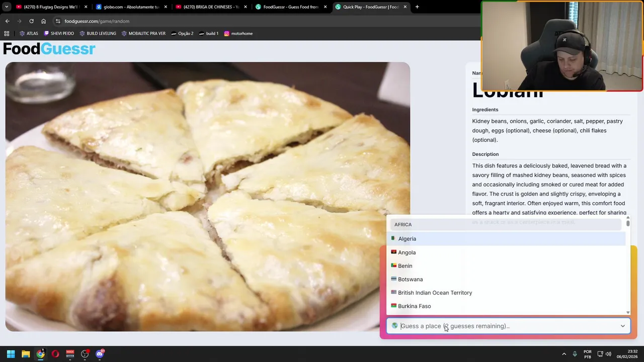Screen dimensions: 644x362
Task: Open the motorhome Instagram bookmark
Action: 238,33
